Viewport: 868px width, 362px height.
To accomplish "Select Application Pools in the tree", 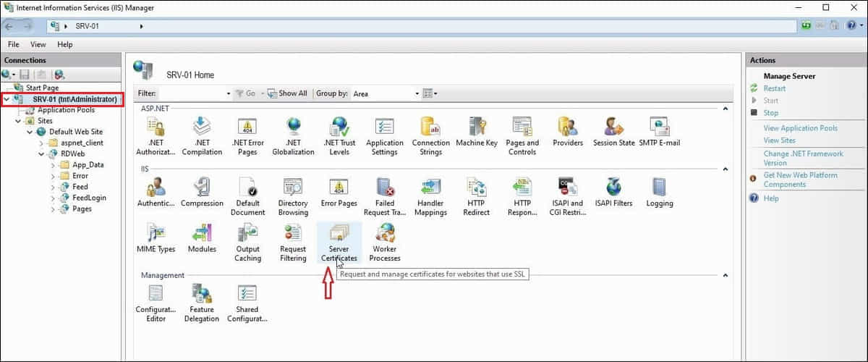I will pos(66,110).
